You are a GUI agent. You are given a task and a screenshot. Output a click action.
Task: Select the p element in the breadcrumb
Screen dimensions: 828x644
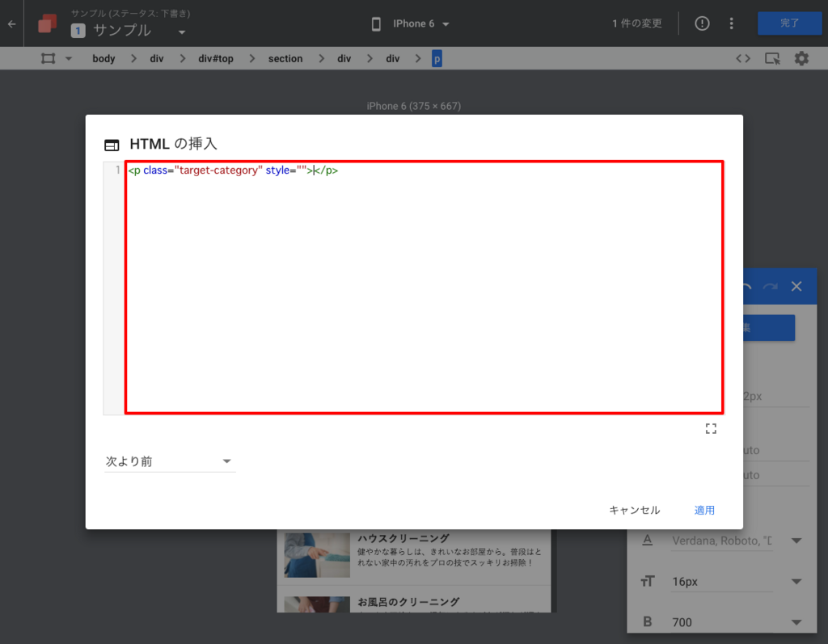436,58
